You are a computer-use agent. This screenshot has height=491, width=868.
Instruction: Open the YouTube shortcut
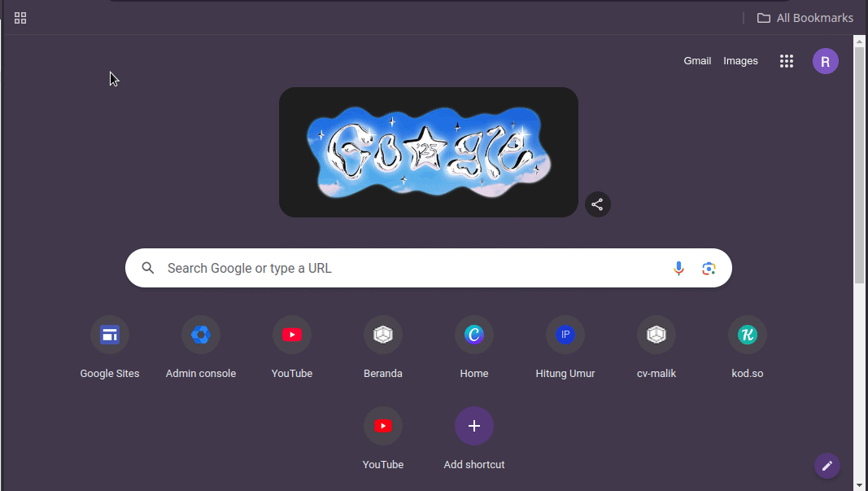292,335
